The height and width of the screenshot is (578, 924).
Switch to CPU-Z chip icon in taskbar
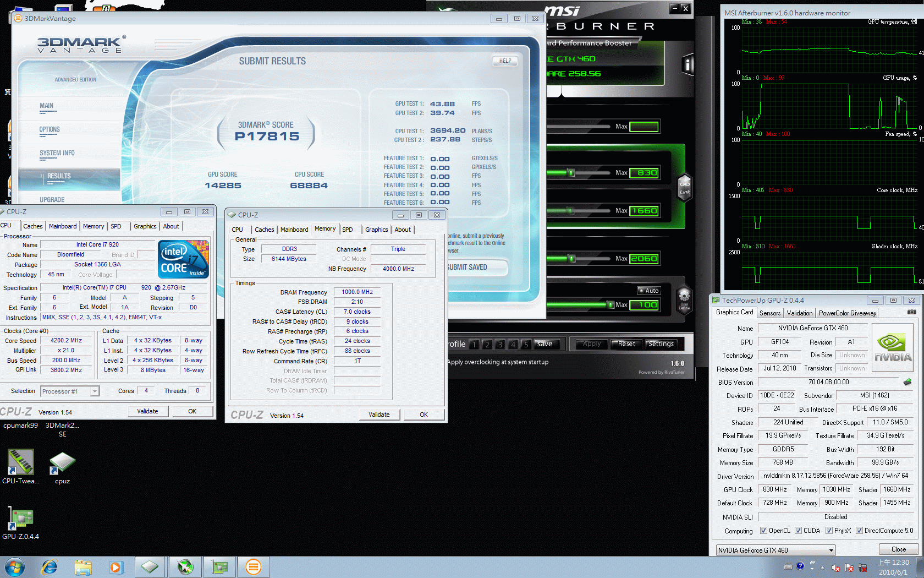point(150,567)
